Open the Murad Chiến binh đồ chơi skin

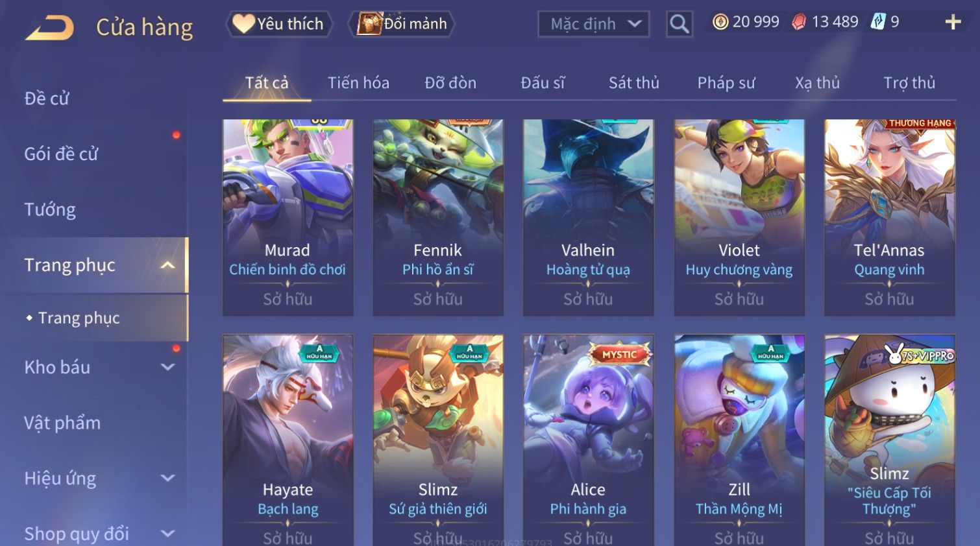tap(288, 217)
